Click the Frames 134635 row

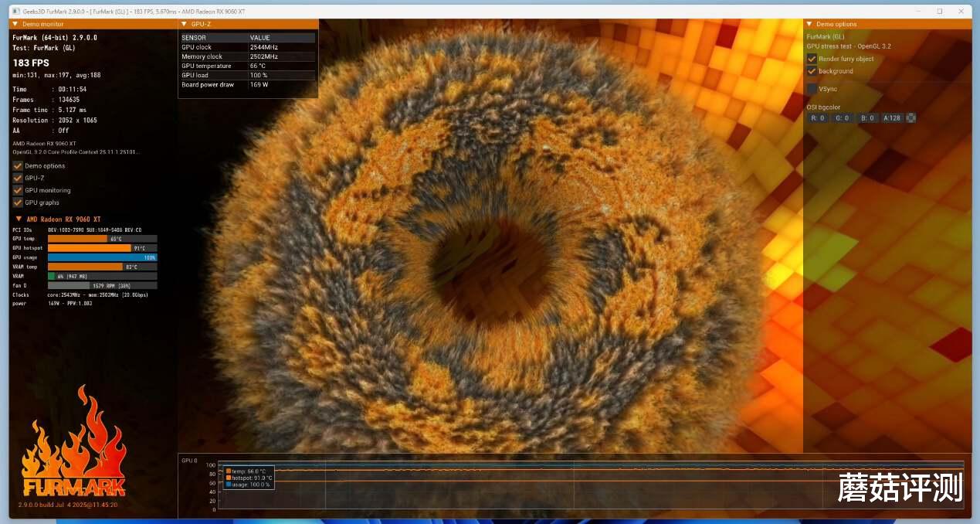pyautogui.click(x=46, y=100)
